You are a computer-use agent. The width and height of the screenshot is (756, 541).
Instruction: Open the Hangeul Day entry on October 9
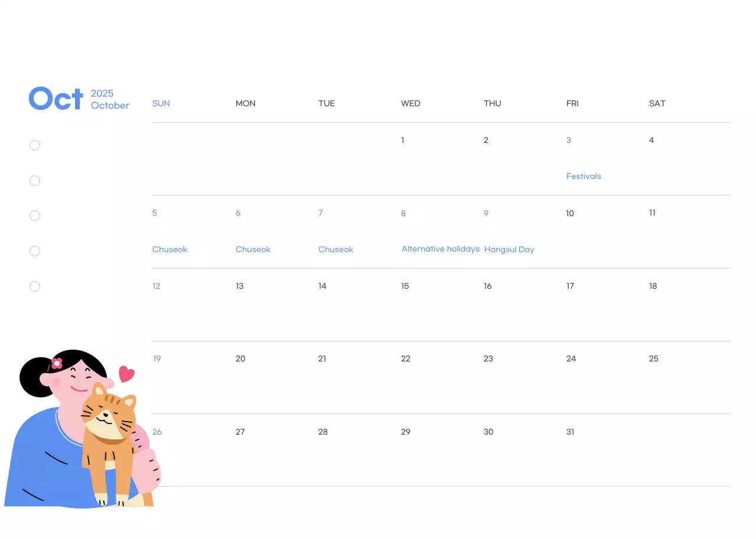(x=509, y=249)
